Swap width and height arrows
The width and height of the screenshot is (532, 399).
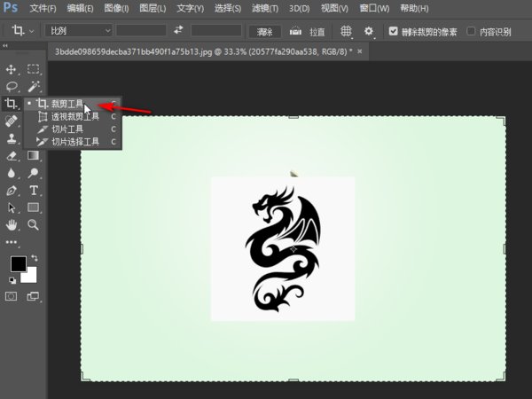click(x=178, y=30)
